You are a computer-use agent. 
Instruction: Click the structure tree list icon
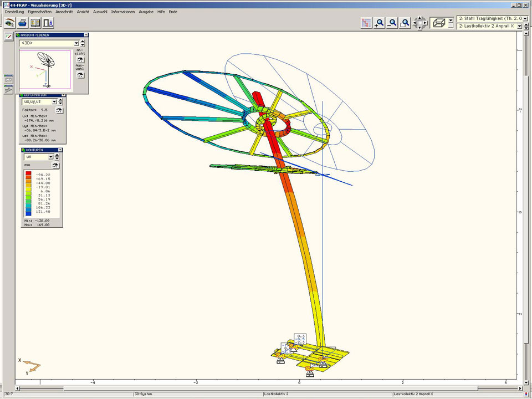click(366, 23)
